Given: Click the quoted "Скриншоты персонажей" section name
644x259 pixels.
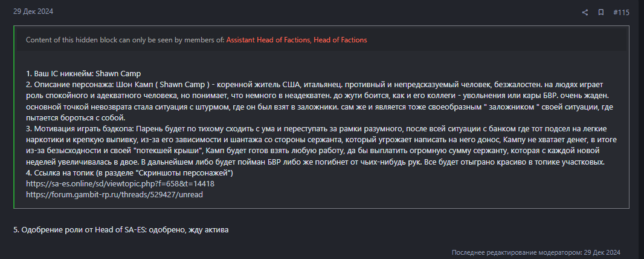Looking at the screenshot, I should point(196,173).
